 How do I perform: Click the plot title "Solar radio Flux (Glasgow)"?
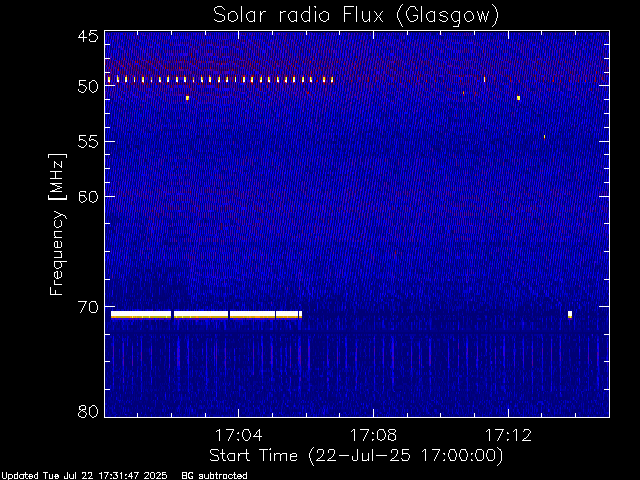tap(356, 16)
